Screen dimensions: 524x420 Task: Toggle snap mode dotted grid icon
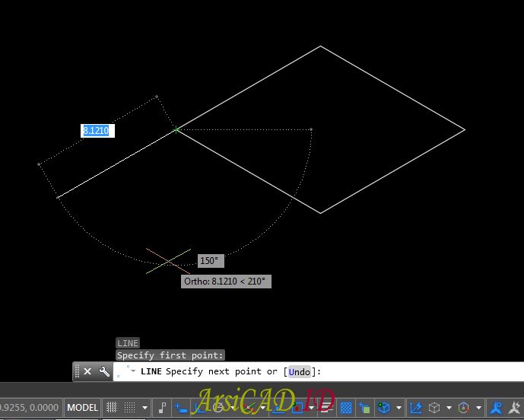click(129, 408)
